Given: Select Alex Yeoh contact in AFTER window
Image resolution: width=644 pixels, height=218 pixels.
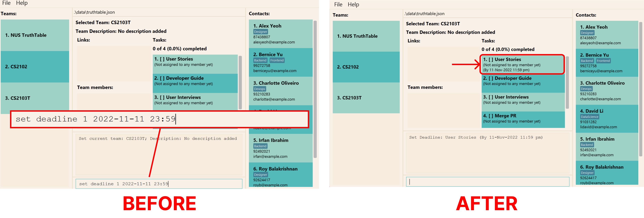Looking at the screenshot, I should [607, 35].
